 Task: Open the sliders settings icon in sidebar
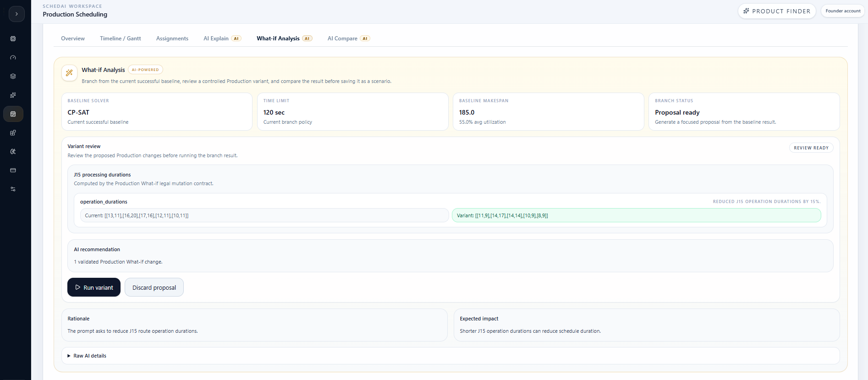point(13,189)
